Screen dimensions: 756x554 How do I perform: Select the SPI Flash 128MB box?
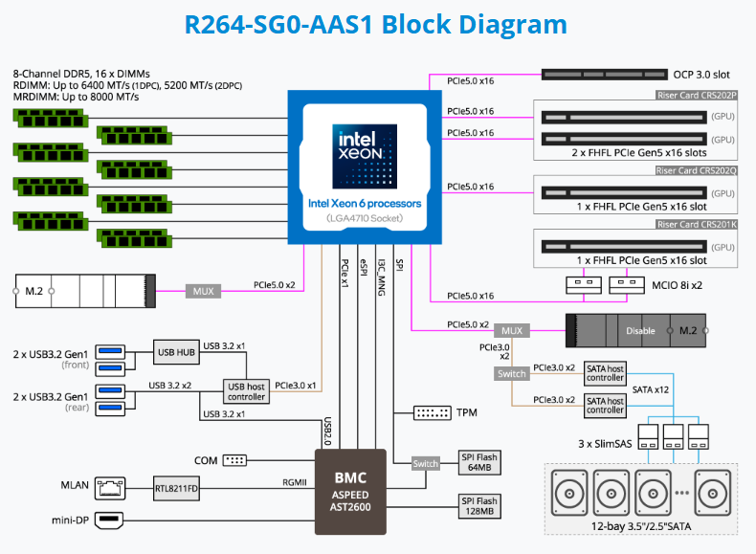[x=479, y=506]
